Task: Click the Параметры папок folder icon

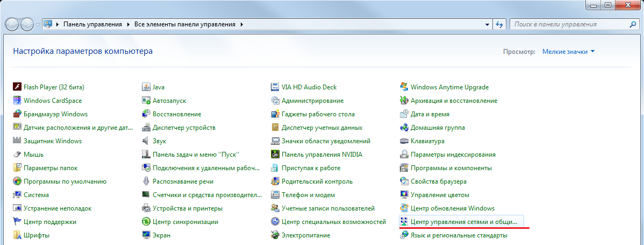Action: pos(17,168)
